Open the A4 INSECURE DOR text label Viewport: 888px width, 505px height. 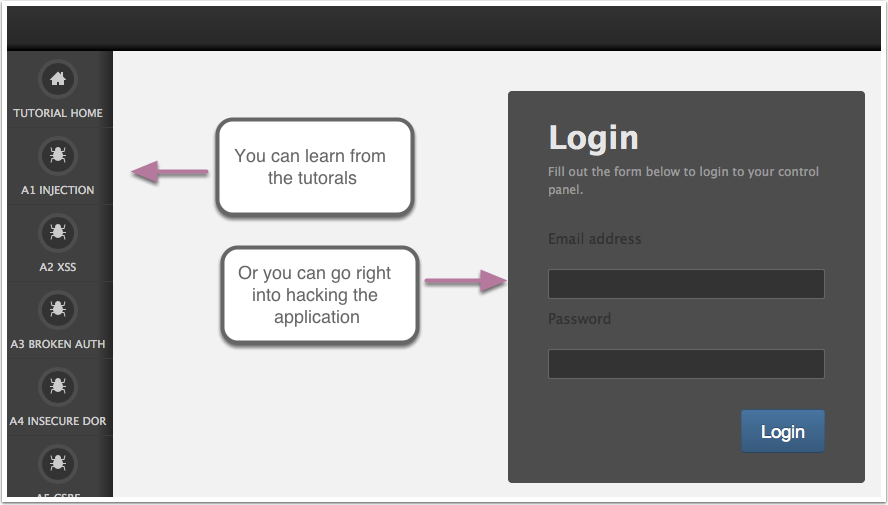[58, 421]
